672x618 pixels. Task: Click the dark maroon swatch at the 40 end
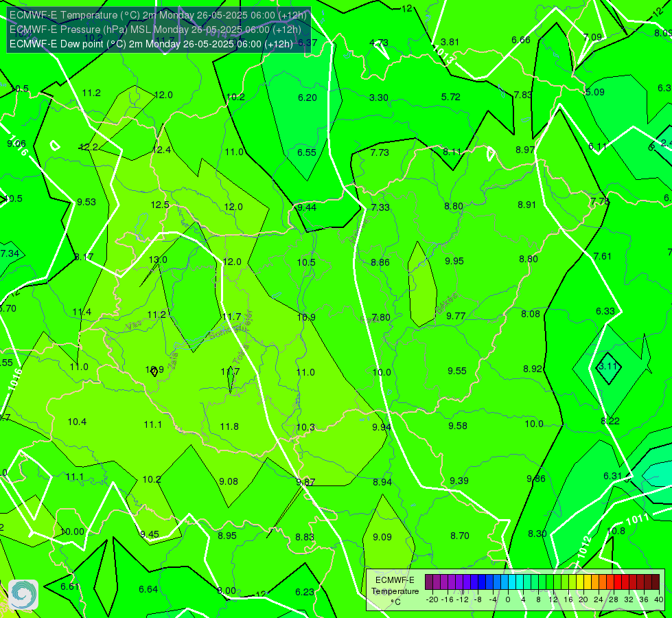tap(656, 582)
